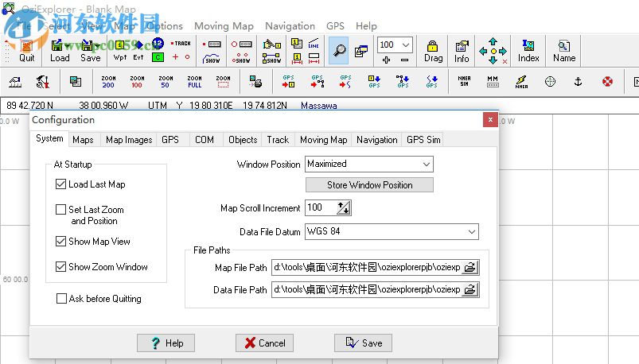Click the Help button in dialog
This screenshot has height=364, width=639.
tap(166, 343)
